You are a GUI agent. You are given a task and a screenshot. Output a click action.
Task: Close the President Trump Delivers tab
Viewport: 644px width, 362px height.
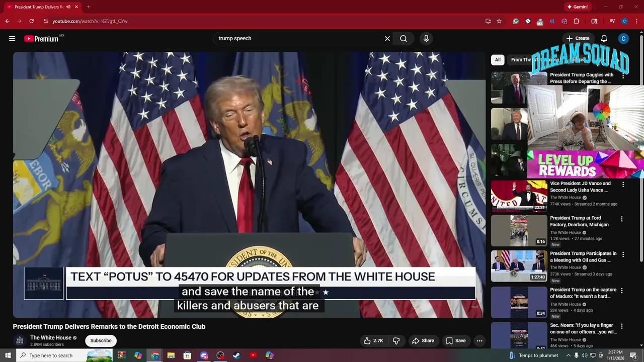click(77, 7)
